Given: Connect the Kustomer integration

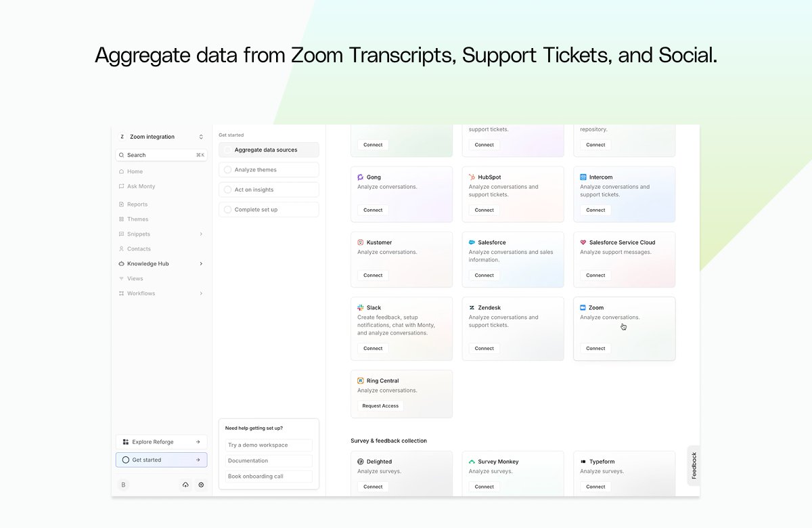Looking at the screenshot, I should coord(373,276).
